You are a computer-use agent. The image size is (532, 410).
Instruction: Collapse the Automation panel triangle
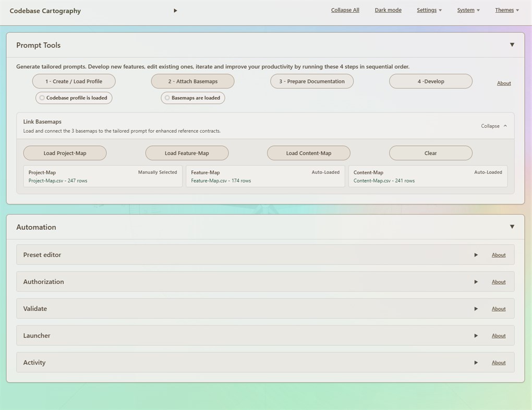(512, 227)
